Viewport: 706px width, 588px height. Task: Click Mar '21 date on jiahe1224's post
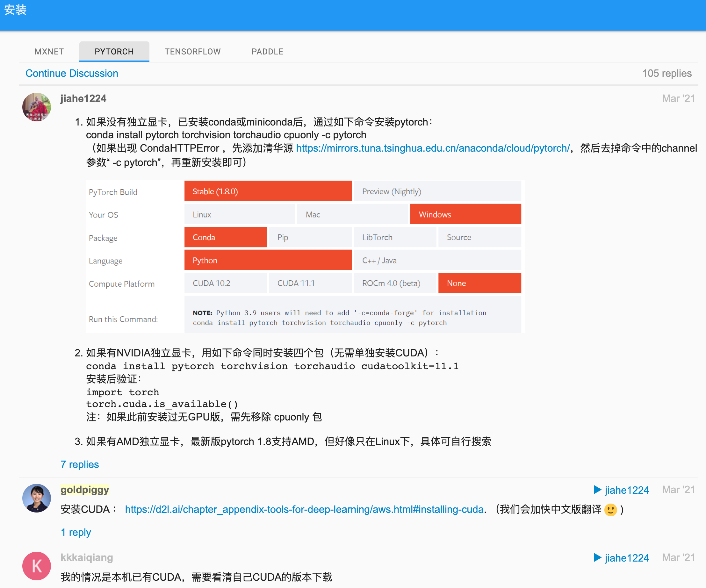678,98
